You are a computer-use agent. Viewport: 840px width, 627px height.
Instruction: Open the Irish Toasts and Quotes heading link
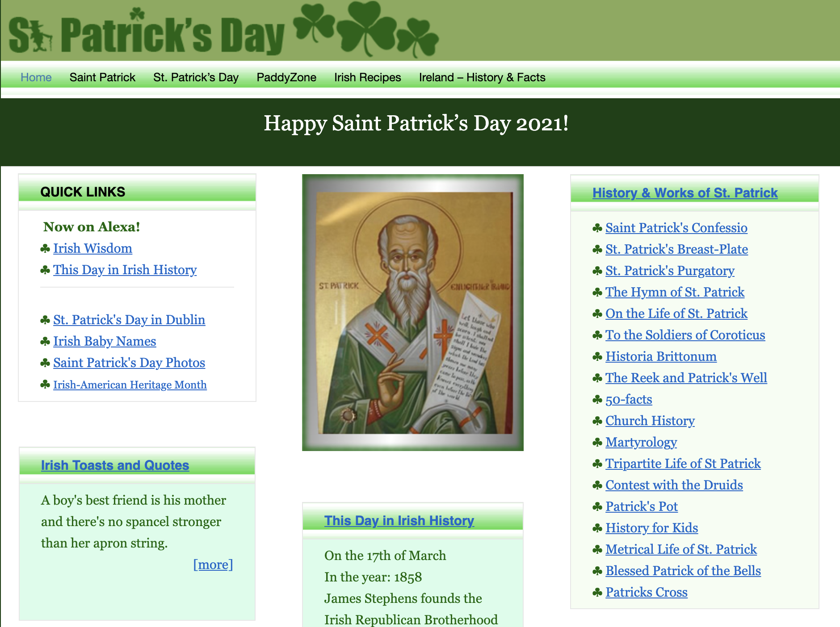click(115, 465)
